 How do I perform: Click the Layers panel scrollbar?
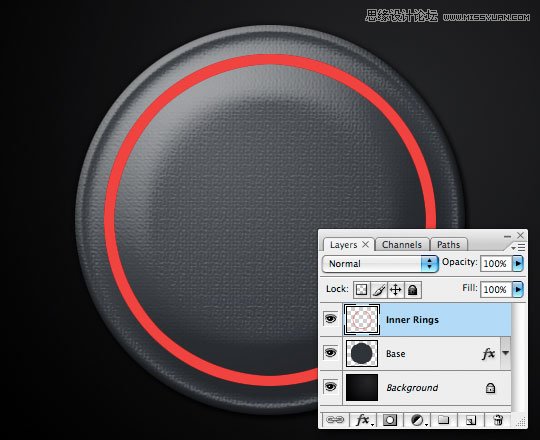pos(518,356)
